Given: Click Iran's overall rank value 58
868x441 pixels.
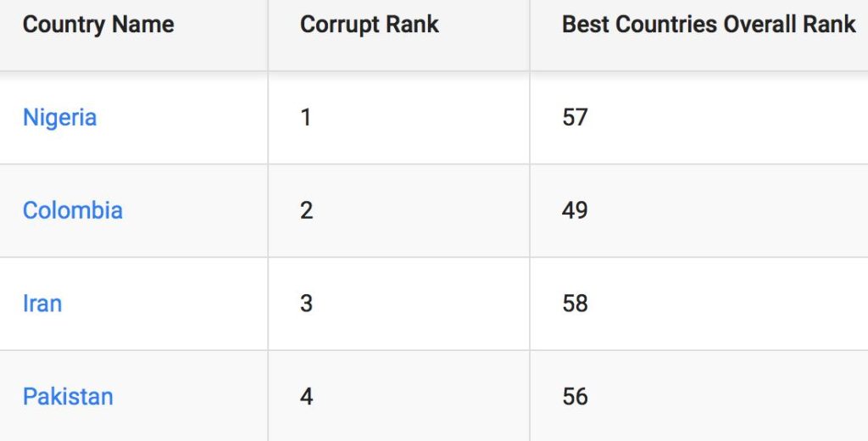Looking at the screenshot, I should [575, 304].
